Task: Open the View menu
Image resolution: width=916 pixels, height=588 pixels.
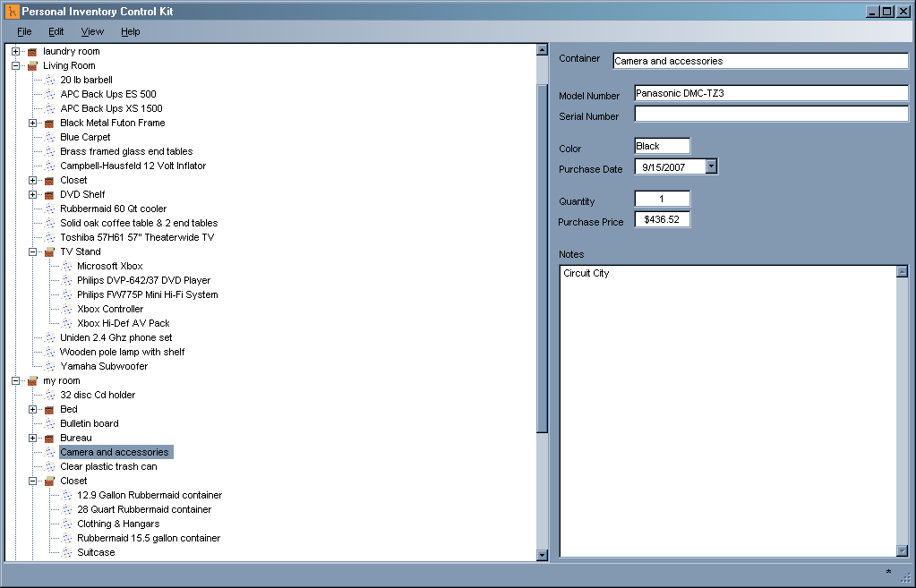Action: click(x=92, y=31)
